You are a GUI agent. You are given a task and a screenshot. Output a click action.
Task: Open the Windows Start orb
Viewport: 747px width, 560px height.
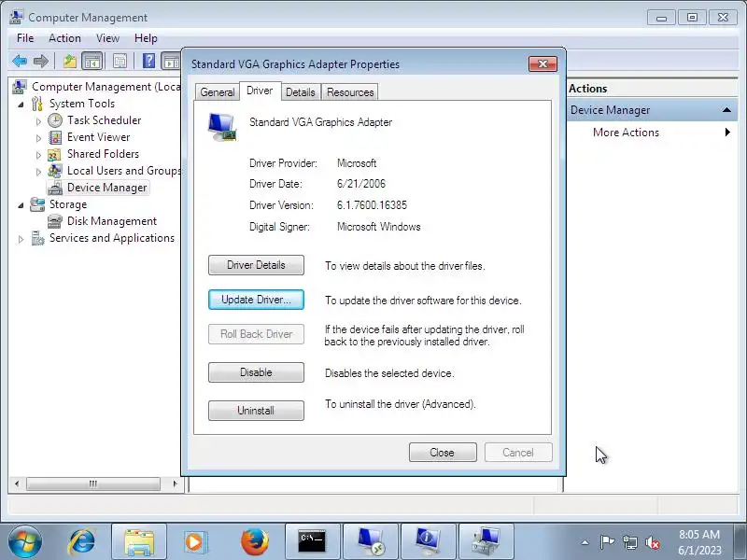coord(24,541)
